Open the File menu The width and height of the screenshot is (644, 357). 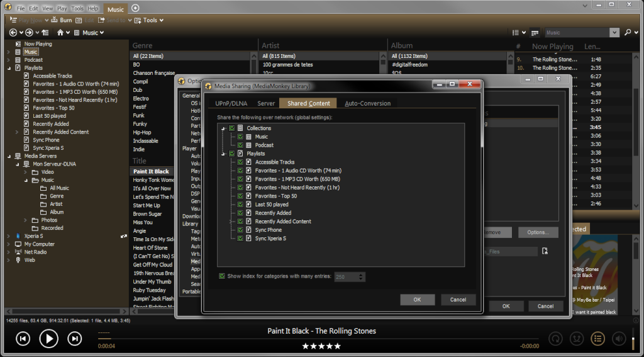coord(21,8)
